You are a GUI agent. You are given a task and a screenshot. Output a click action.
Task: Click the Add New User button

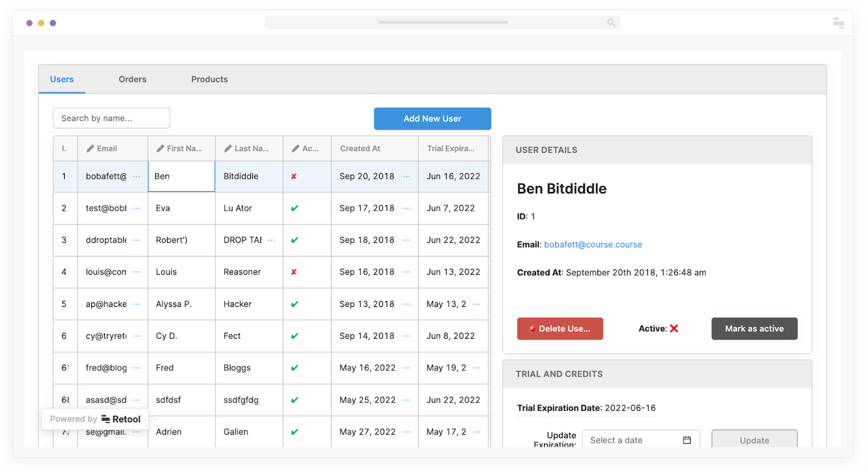tap(432, 119)
